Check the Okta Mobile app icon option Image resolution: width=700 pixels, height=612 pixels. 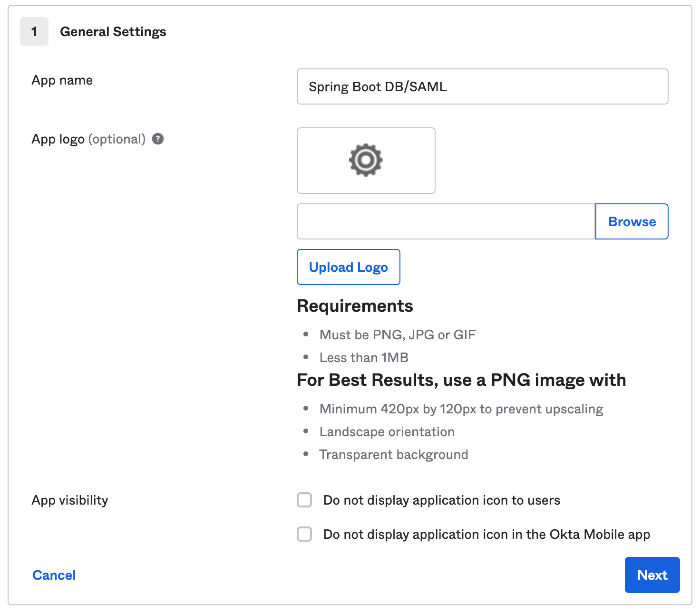[304, 534]
